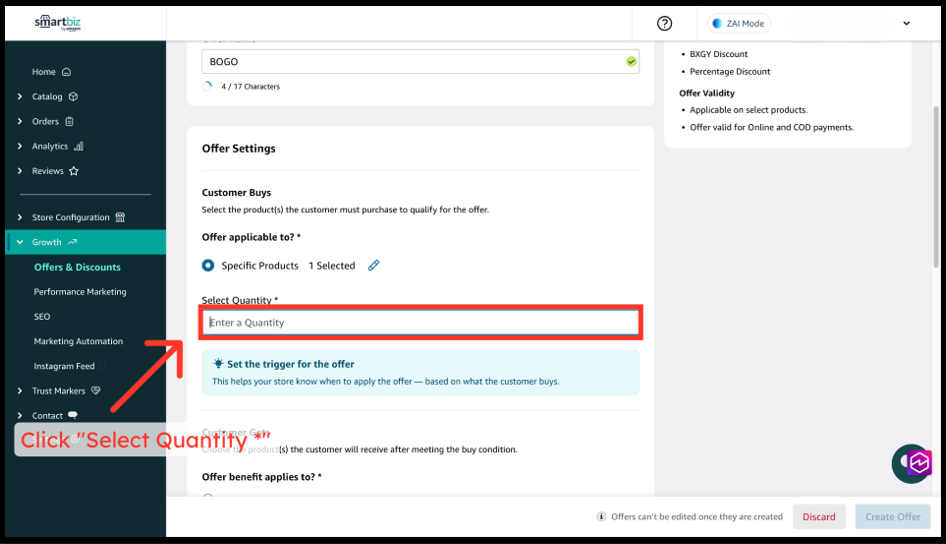Collapse the Growth section
Screen dimensions: 946x544
(x=20, y=242)
